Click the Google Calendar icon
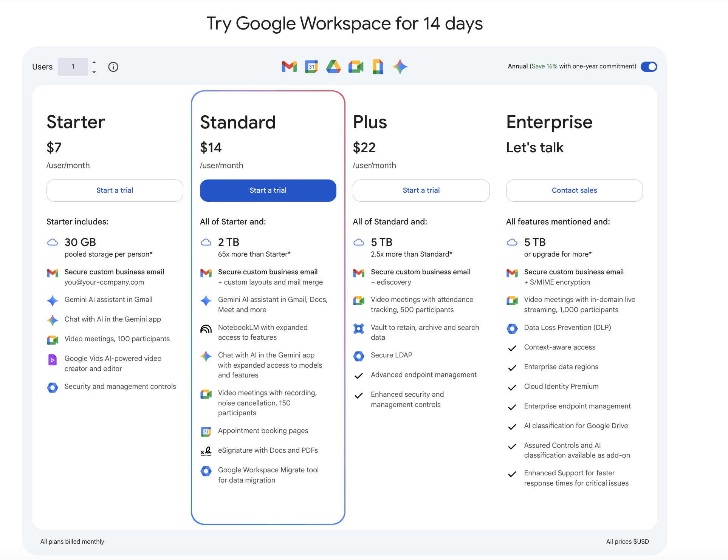The width and height of the screenshot is (728, 560). coord(311,67)
